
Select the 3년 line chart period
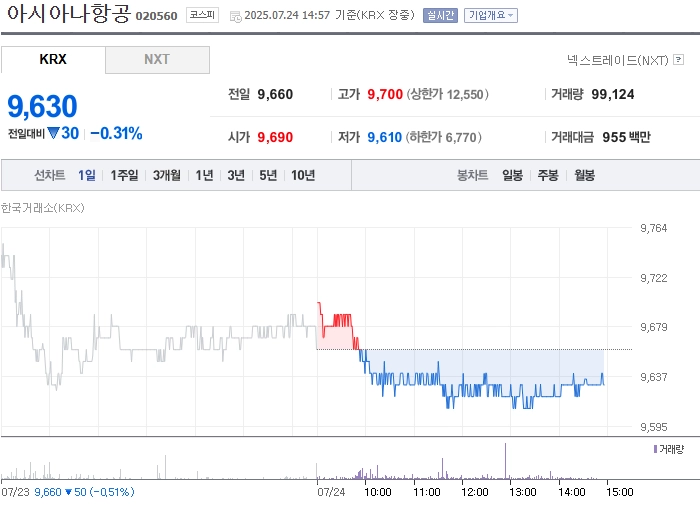236,175
